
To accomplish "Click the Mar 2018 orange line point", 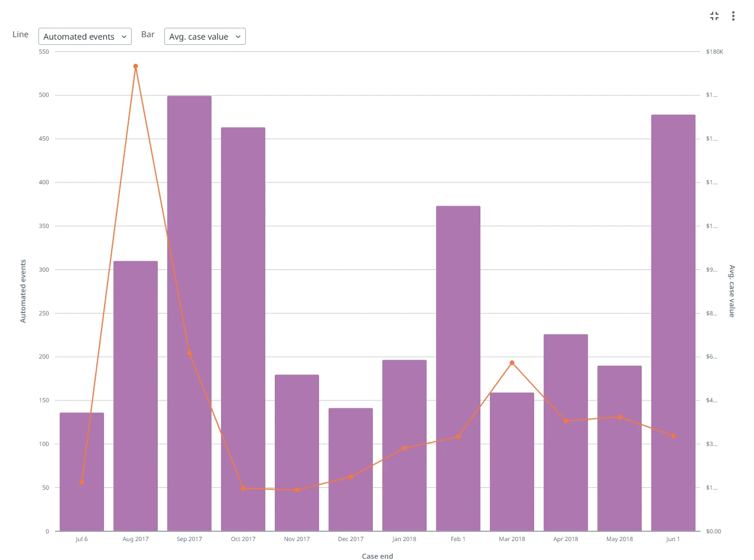I will click(512, 363).
